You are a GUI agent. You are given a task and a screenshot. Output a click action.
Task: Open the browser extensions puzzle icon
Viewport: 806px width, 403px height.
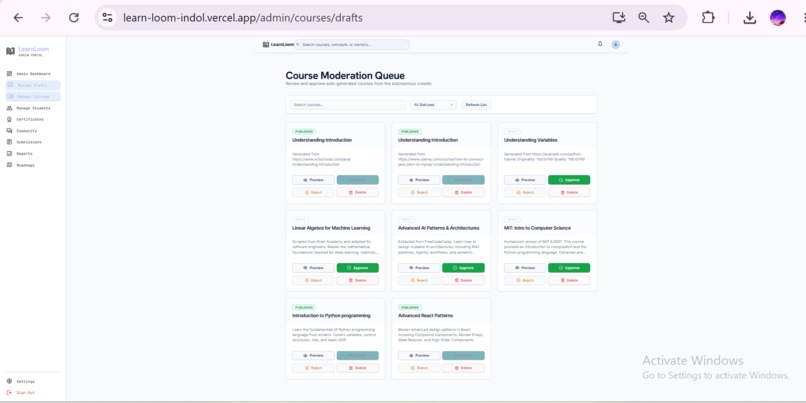(x=708, y=18)
